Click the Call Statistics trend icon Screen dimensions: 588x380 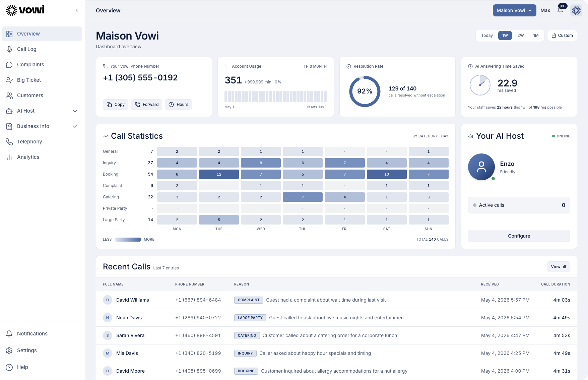106,136
